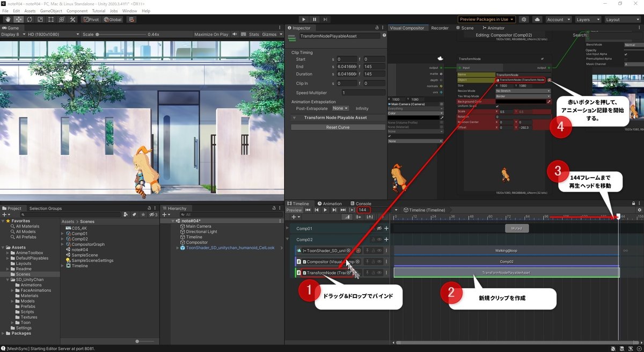644x352 pixels.
Task: Select the Rect tool in toolbar
Action: tap(50, 19)
